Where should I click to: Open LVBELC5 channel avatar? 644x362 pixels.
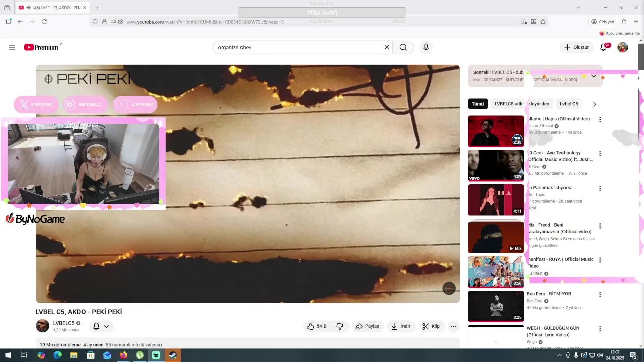43,326
